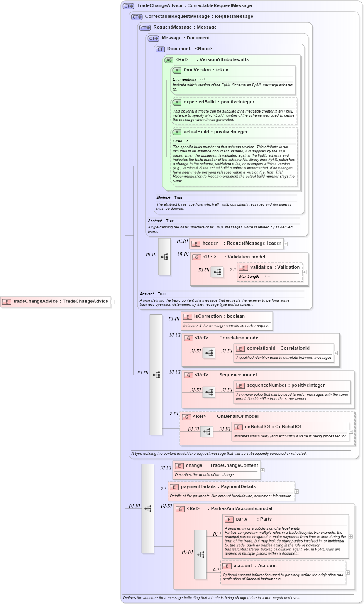Image resolution: width=364 pixels, height=604 pixels.
Task: Click the expectedBuild attribute icon
Action: [x=177, y=102]
